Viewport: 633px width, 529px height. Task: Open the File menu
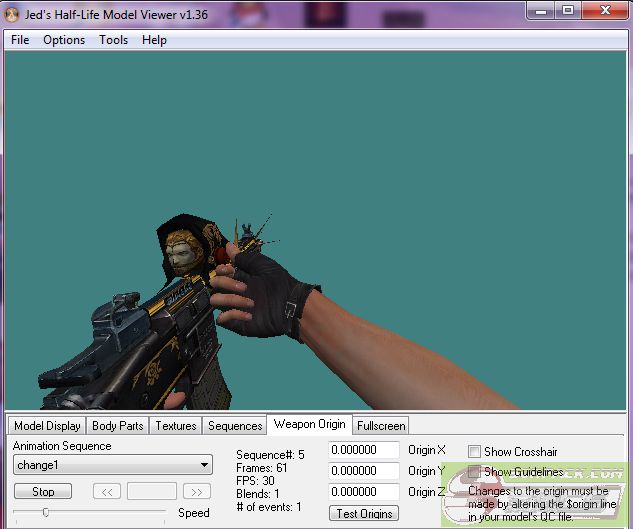point(20,40)
